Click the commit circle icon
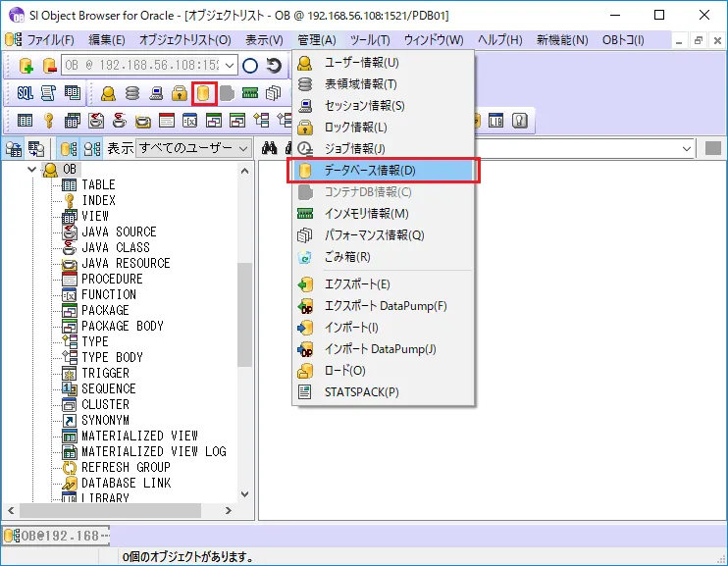This screenshot has width=728, height=566. pyautogui.click(x=250, y=66)
